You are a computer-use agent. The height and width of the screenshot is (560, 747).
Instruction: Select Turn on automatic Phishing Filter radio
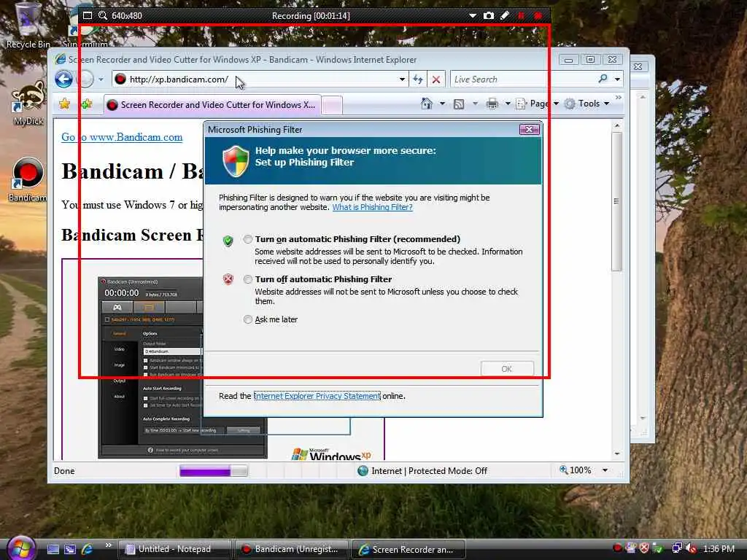[248, 239]
